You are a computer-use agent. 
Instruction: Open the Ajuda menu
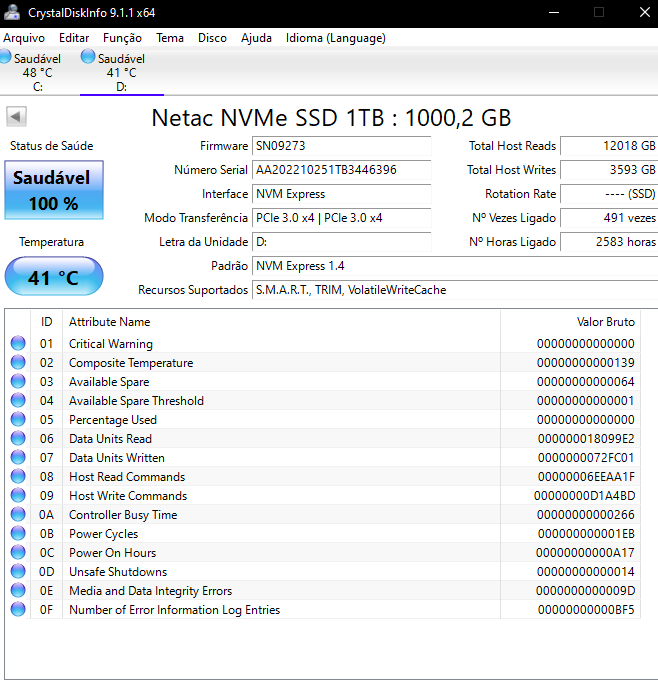click(x=256, y=38)
